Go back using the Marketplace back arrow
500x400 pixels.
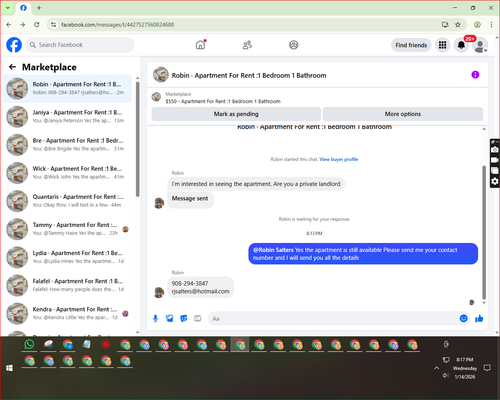[x=12, y=67]
